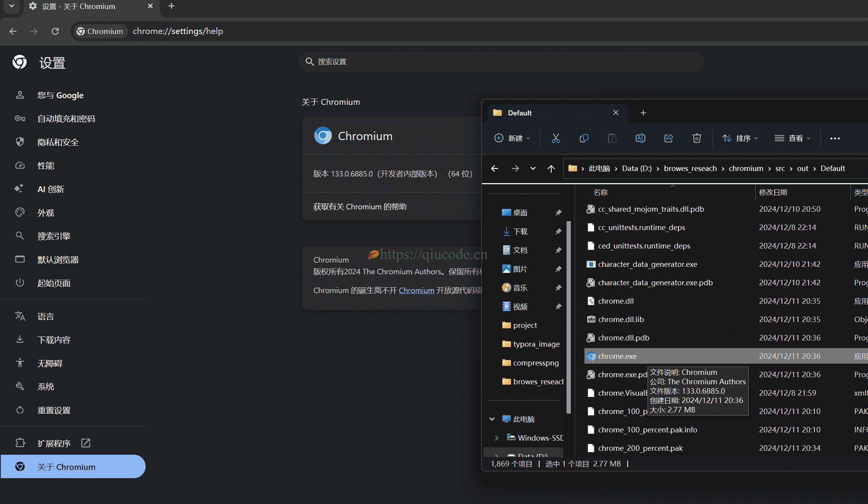Click the Explorer navigation pane scrollbar
The width and height of the screenshot is (868, 504).
pyautogui.click(x=569, y=317)
